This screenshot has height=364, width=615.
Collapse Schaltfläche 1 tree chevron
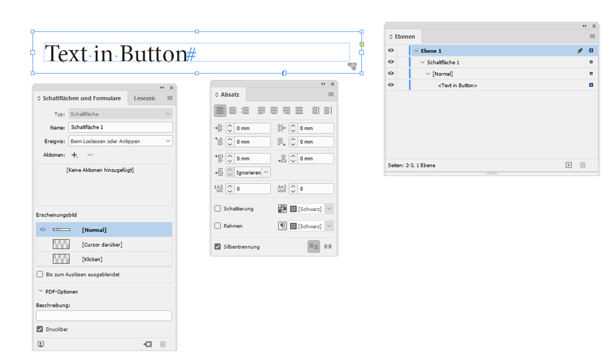pyautogui.click(x=422, y=62)
